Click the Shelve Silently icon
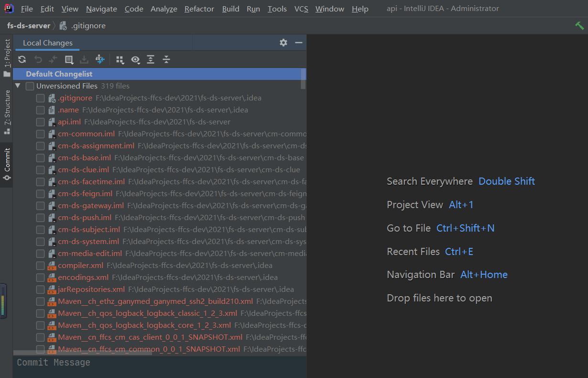588x378 pixels. pyautogui.click(x=83, y=59)
